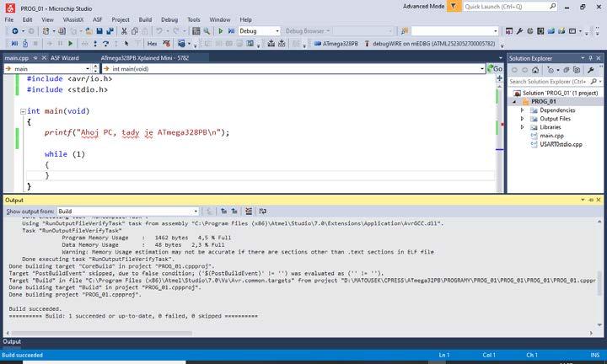This screenshot has width=607, height=364.
Task: Open the VAssistX menu
Action: (x=73, y=19)
